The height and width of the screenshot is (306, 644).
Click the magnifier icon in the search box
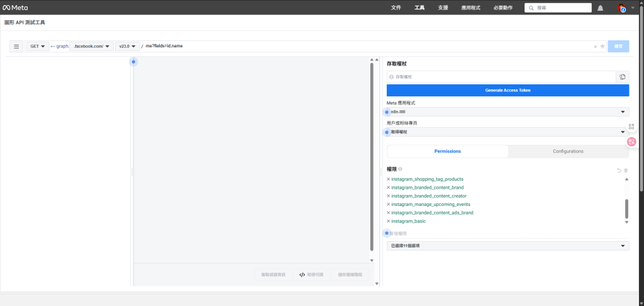(531, 8)
